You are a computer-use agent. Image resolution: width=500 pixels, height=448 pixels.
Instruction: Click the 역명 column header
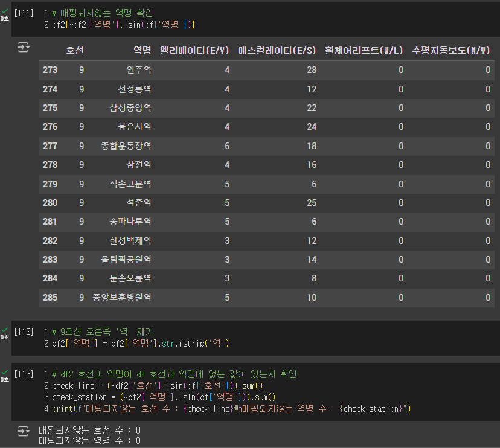[143, 50]
